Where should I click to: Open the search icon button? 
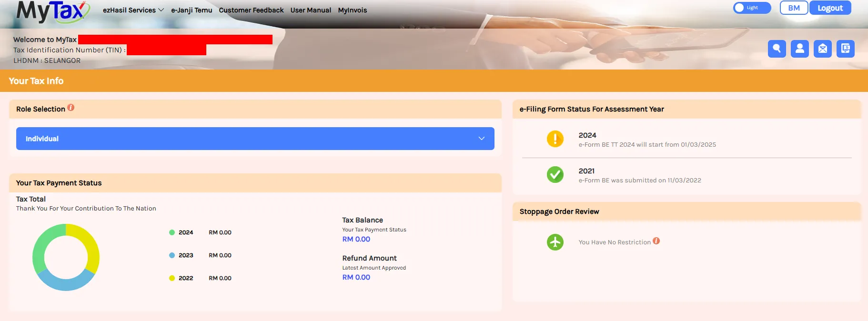(x=777, y=49)
